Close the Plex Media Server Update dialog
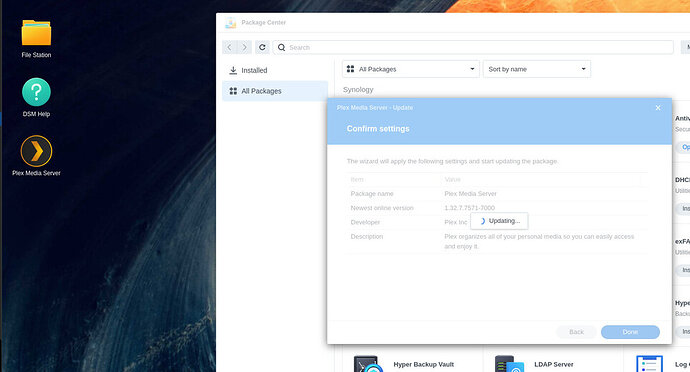690x372 pixels. coord(658,108)
